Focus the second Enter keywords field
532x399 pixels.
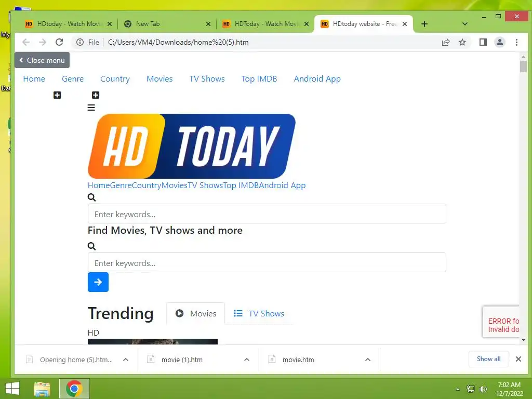point(267,262)
